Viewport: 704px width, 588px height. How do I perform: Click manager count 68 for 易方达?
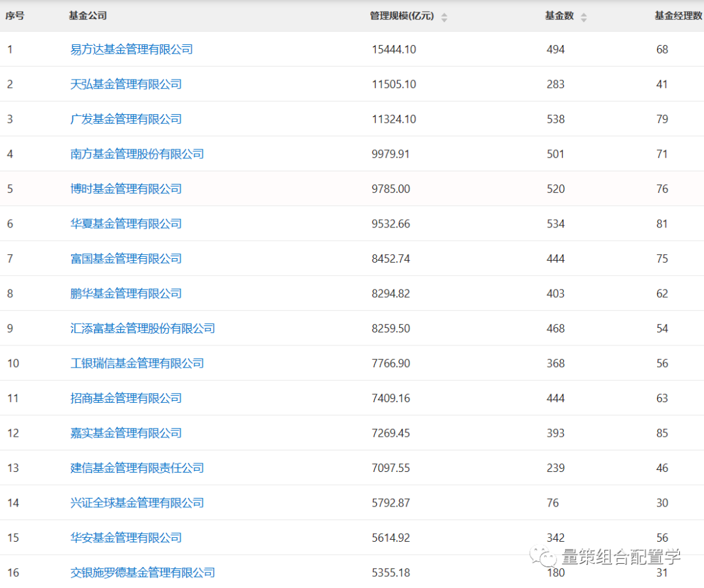click(662, 50)
